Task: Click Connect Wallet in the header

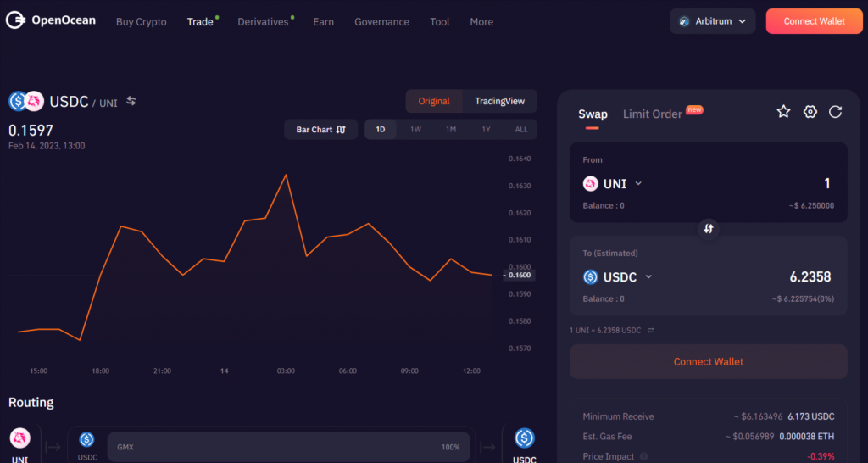Action: [815, 21]
